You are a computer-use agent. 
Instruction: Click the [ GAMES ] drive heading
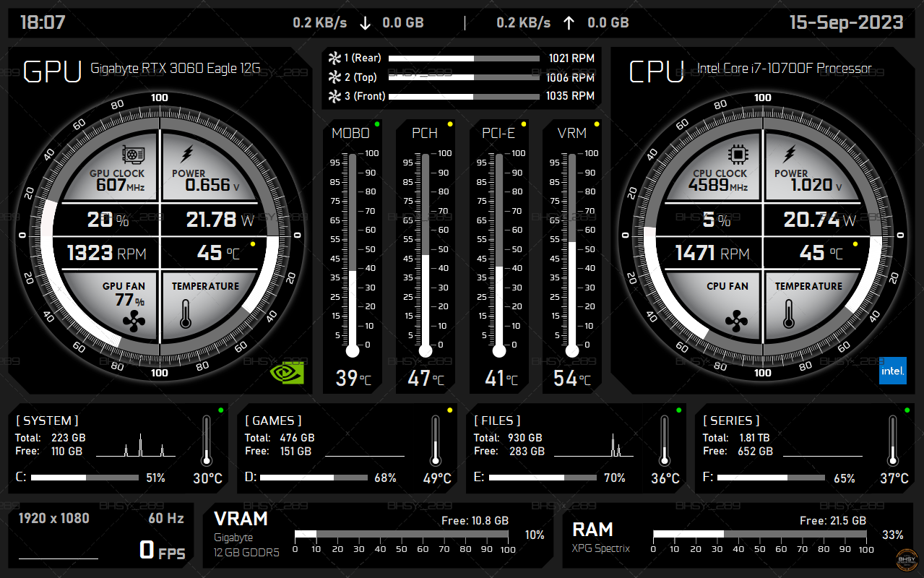tap(273, 420)
